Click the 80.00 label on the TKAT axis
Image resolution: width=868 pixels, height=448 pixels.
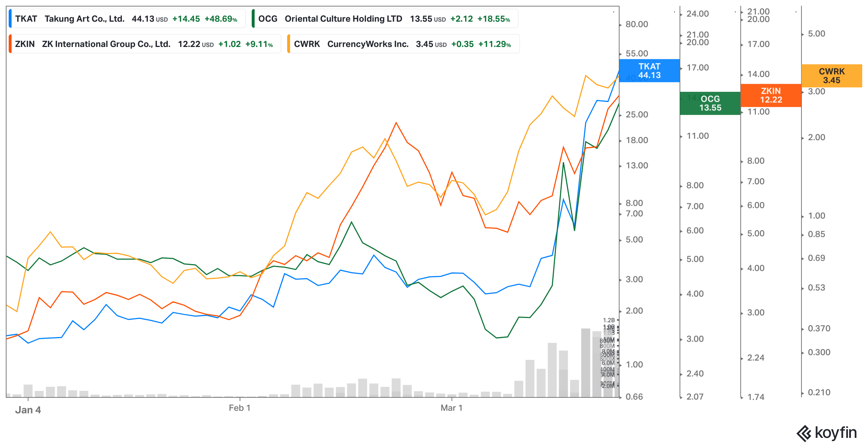[637, 24]
